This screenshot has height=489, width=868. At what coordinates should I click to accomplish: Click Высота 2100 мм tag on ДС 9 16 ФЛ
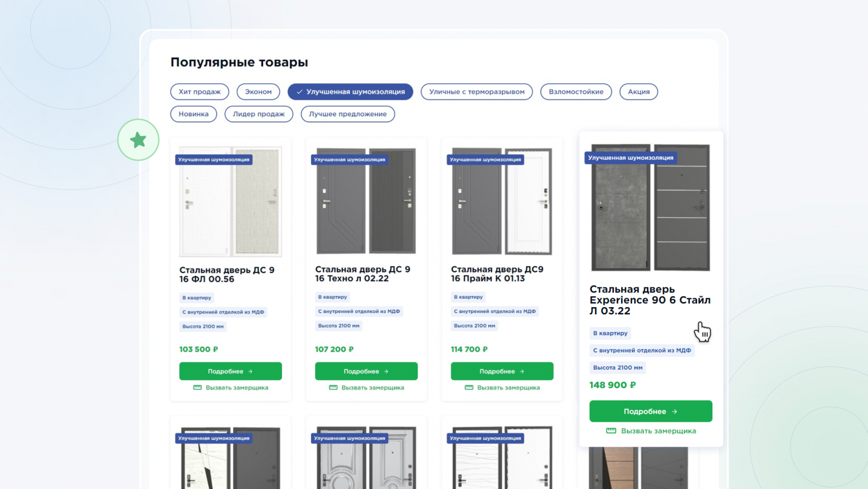203,327
